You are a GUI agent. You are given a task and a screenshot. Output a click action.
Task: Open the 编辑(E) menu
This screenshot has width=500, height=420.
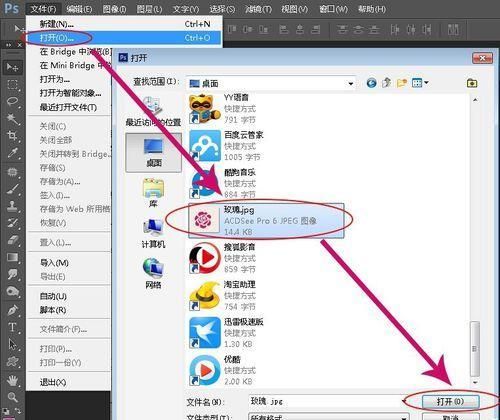tap(79, 9)
